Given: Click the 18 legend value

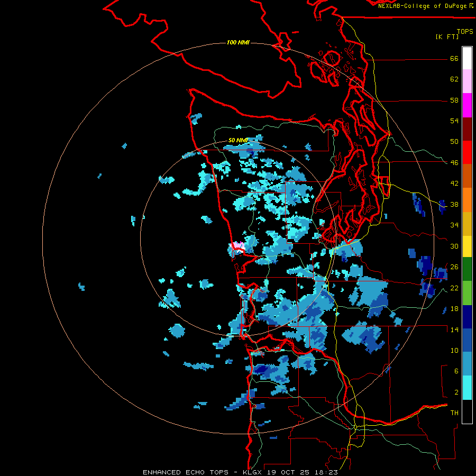Looking at the screenshot, I should tap(454, 309).
